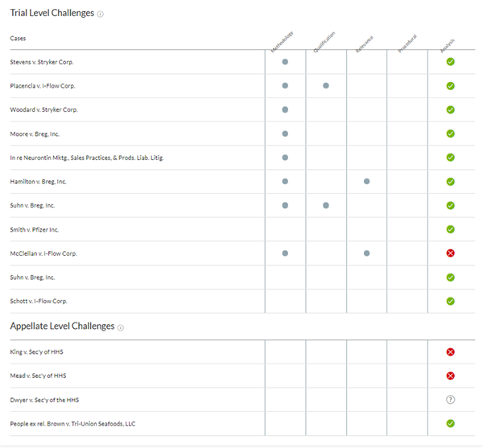
Task: Click the Methodology dot for Placencia v. I-Flow Corp.
Action: (x=285, y=85)
